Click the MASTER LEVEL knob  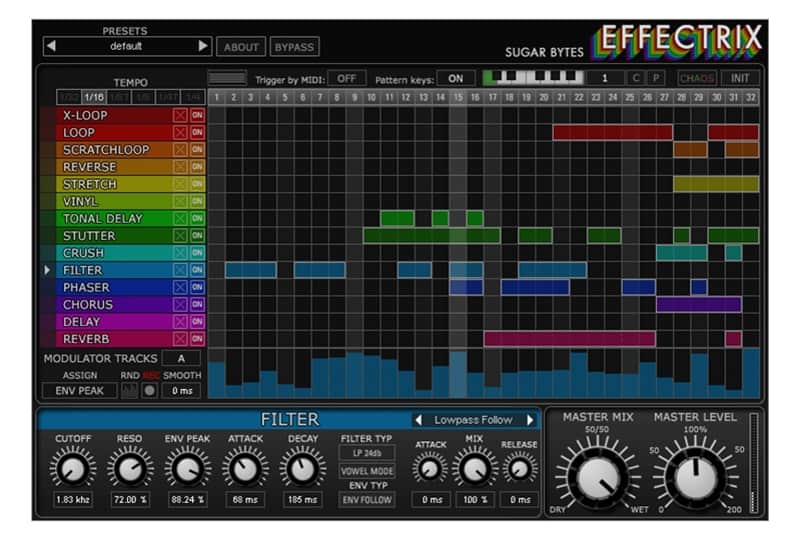pyautogui.click(x=695, y=478)
